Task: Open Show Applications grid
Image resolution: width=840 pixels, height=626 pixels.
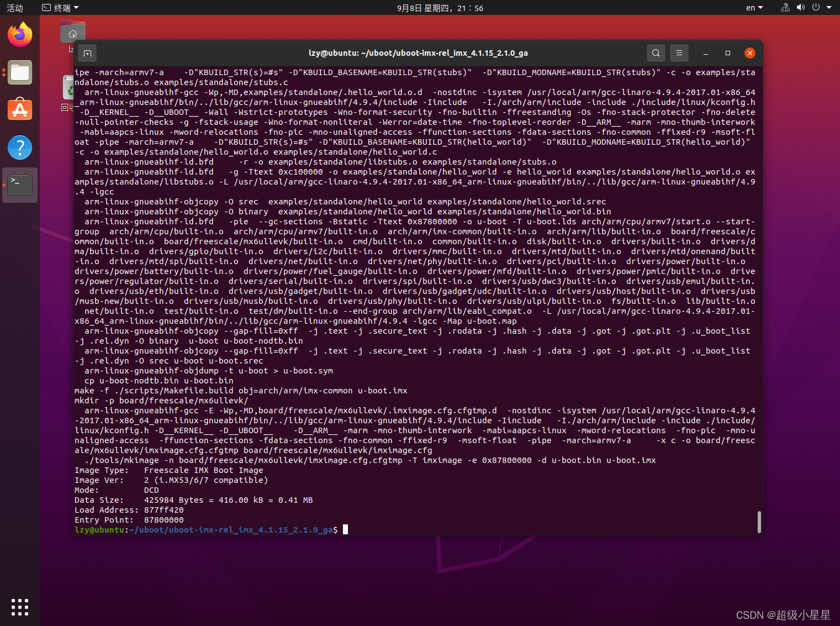Action: (x=20, y=607)
